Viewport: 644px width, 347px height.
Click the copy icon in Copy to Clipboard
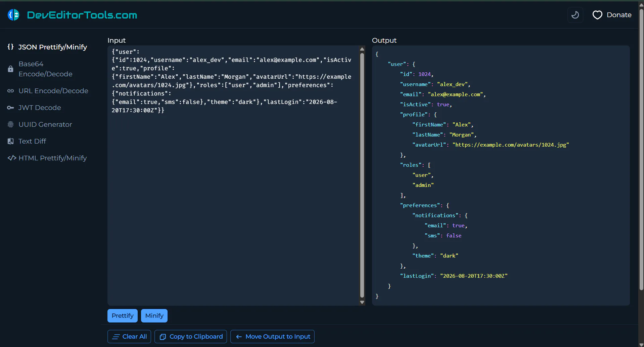163,337
